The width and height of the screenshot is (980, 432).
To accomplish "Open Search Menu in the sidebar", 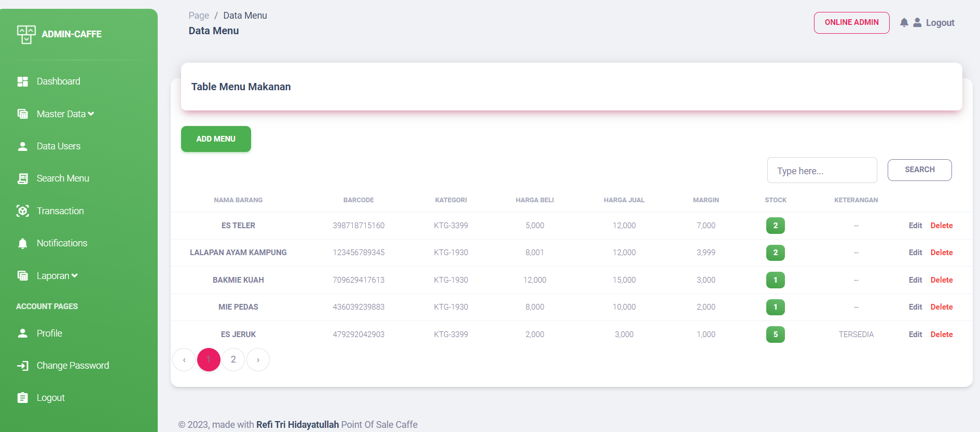I will coord(63,178).
